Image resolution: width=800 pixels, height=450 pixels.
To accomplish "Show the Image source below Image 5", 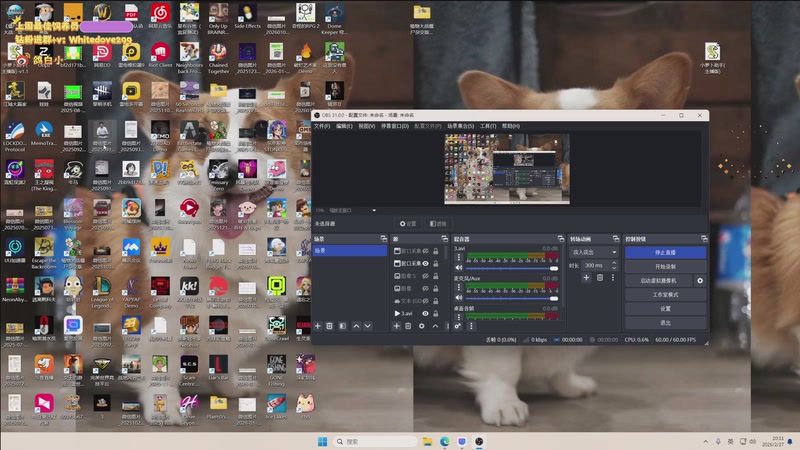I will [425, 288].
